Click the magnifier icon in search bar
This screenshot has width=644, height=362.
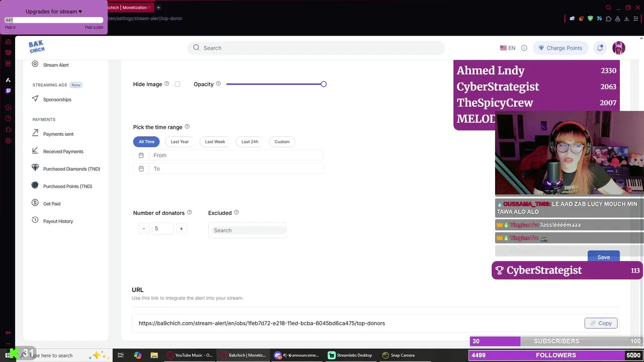click(196, 48)
